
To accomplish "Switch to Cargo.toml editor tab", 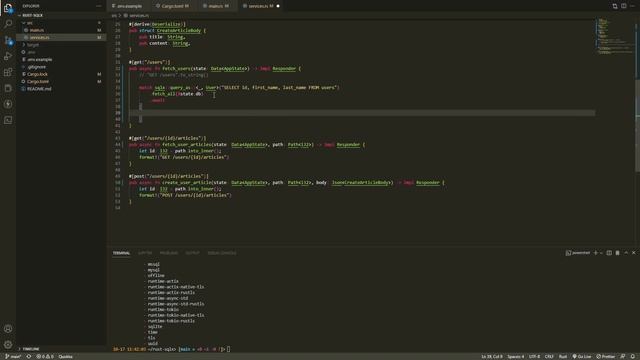I will pos(172,6).
